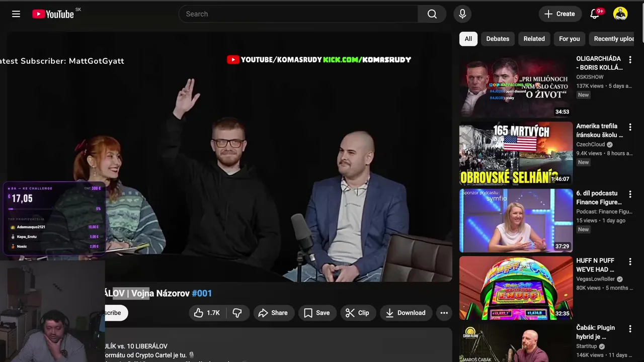The height and width of the screenshot is (362, 644).
Task: Open the 165 MRTVÝCH video thumbnail
Action: pos(516,153)
